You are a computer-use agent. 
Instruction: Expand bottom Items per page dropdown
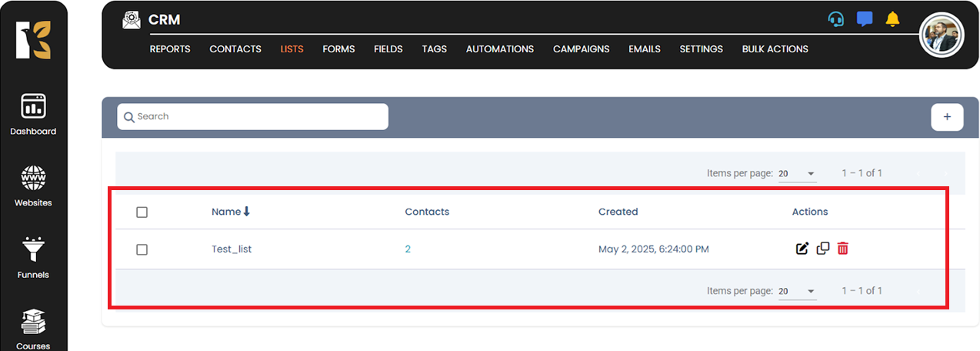[797, 292]
